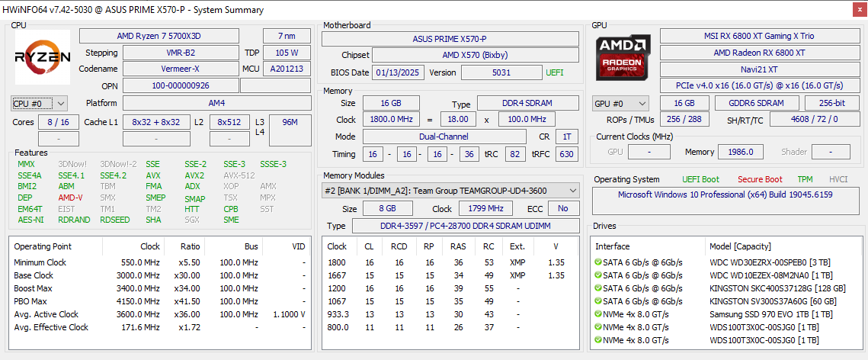This screenshot has width=868, height=360.
Task: Click the 1667 XMP timing row
Action: click(x=450, y=275)
